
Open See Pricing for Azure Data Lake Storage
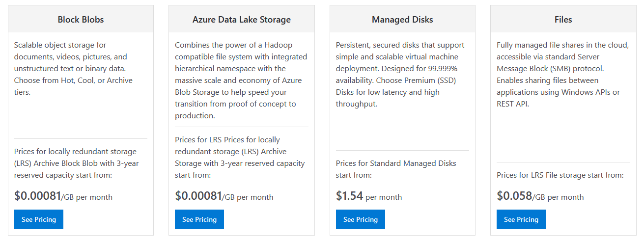click(199, 219)
